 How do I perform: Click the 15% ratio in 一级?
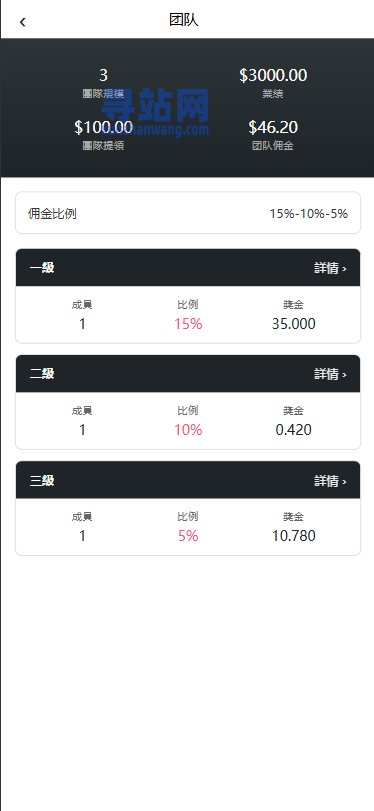point(188,324)
